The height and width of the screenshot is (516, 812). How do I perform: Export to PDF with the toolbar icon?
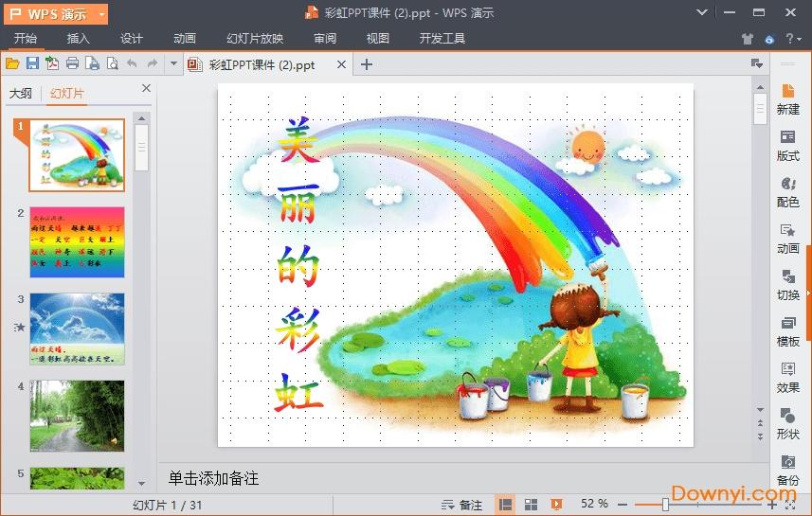coord(52,63)
